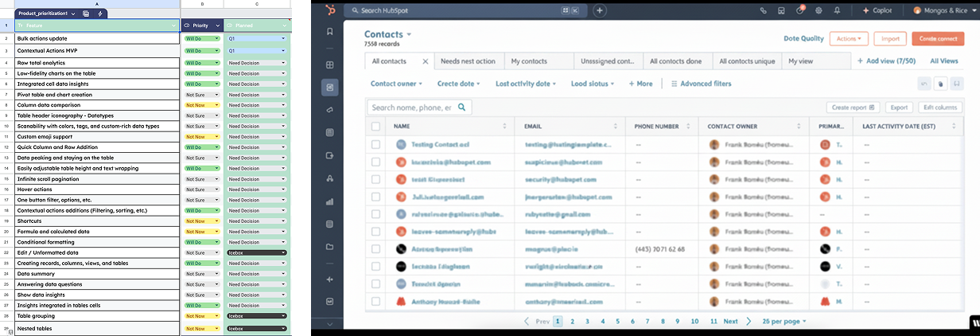Click the help icon with red badge

point(800,10)
